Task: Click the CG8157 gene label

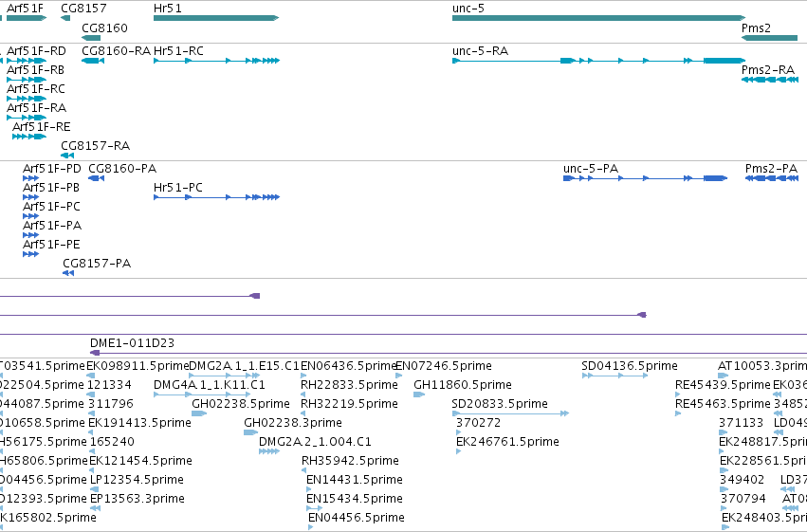Action: (83, 9)
